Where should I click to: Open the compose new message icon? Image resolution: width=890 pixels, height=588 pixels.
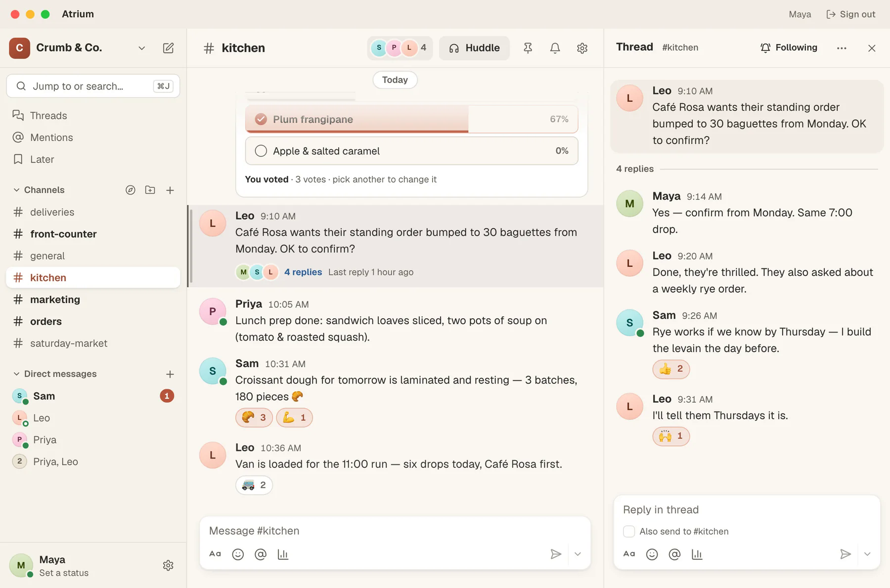coord(168,48)
